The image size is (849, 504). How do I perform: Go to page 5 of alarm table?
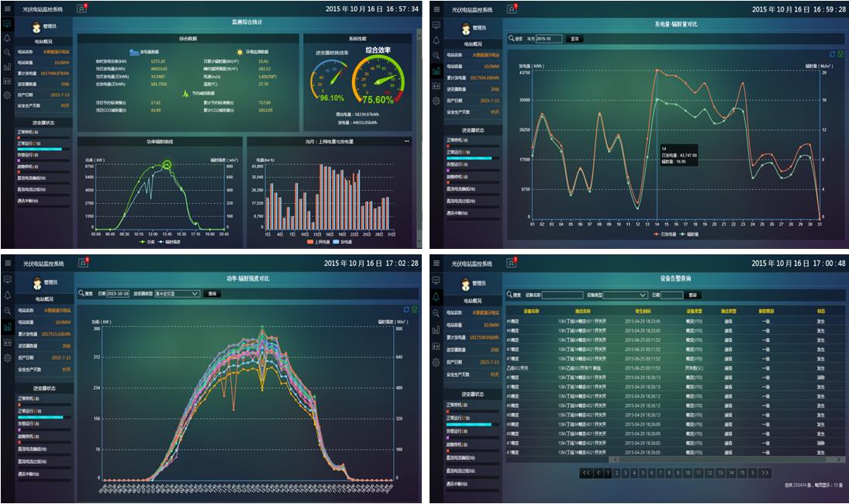pos(643,472)
